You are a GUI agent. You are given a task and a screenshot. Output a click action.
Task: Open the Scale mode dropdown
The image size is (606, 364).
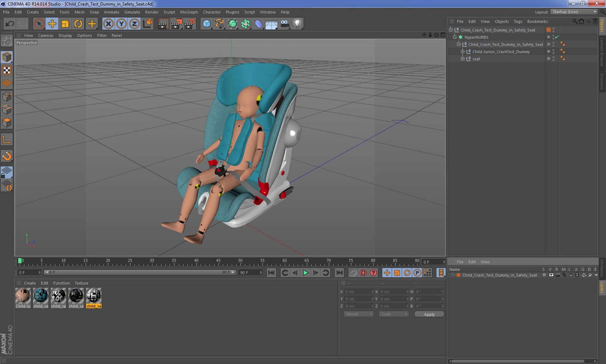393,314
